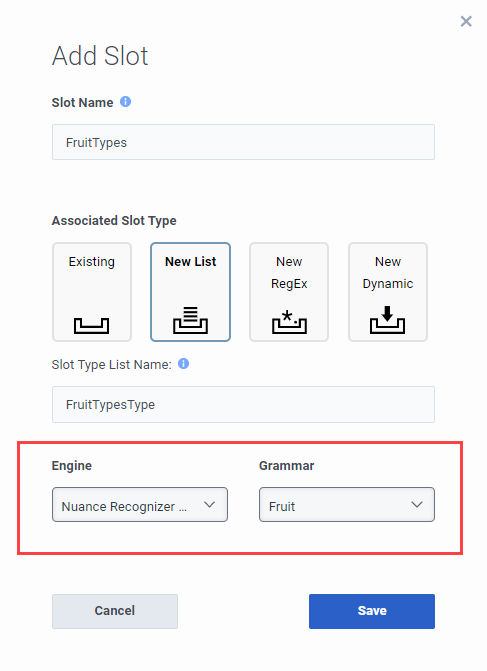Screen dimensions: 487x671
Task: Click the stacked list tray icon
Action: pyautogui.click(x=190, y=320)
